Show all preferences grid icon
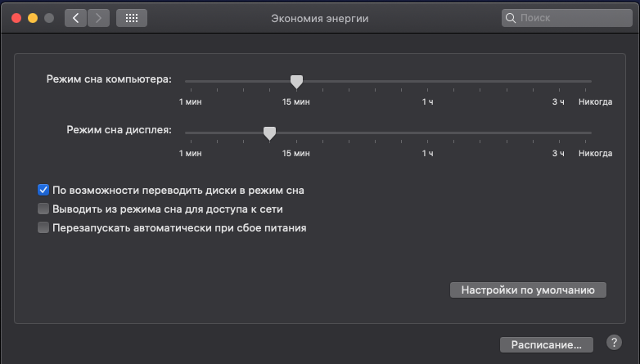This screenshot has width=640, height=364. 133,17
